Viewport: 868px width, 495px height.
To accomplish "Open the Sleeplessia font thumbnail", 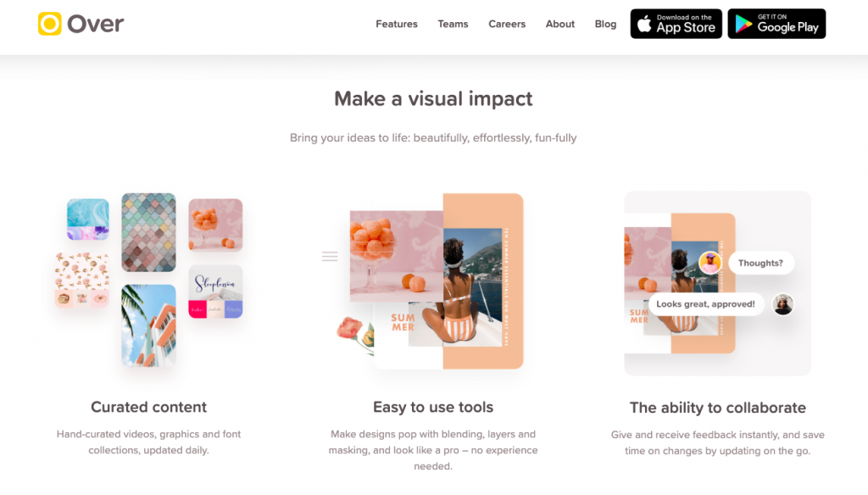I will (x=215, y=292).
